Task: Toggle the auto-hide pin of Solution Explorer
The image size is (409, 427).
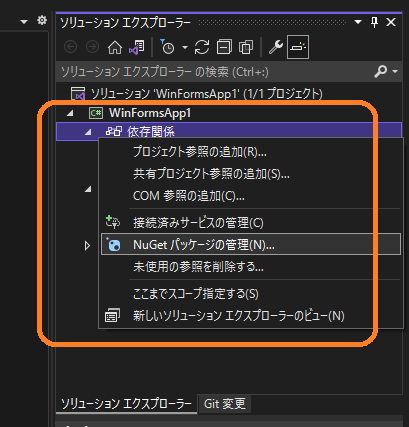Action: coord(374,22)
